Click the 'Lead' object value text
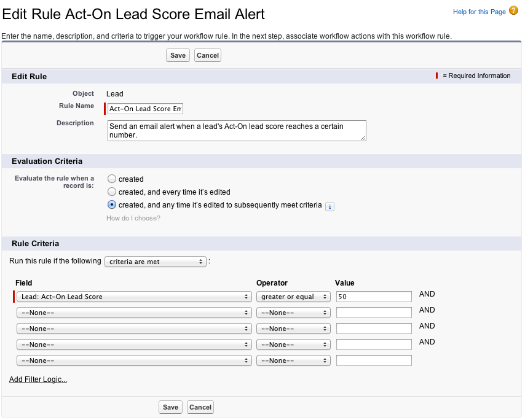 (x=115, y=94)
